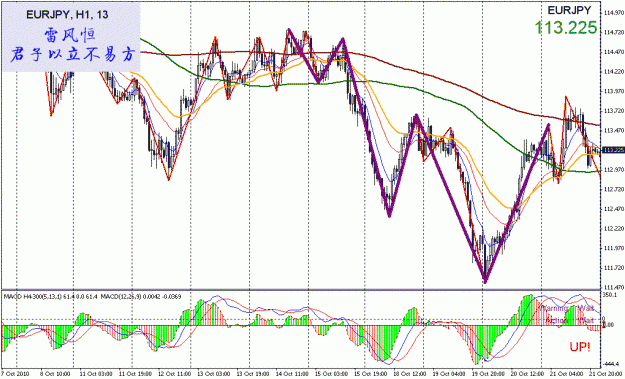The image size is (625, 379).
Task: Click the 114.220 price axis label
Action: [x=614, y=72]
